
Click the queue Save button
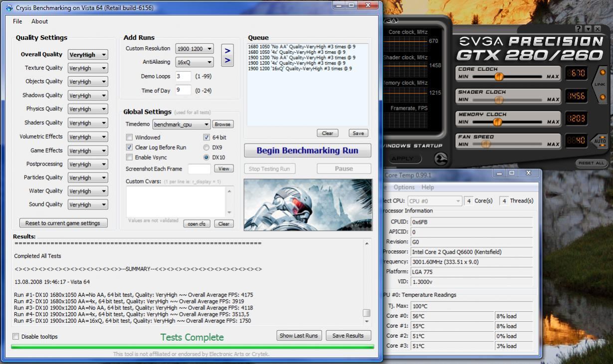[x=358, y=133]
